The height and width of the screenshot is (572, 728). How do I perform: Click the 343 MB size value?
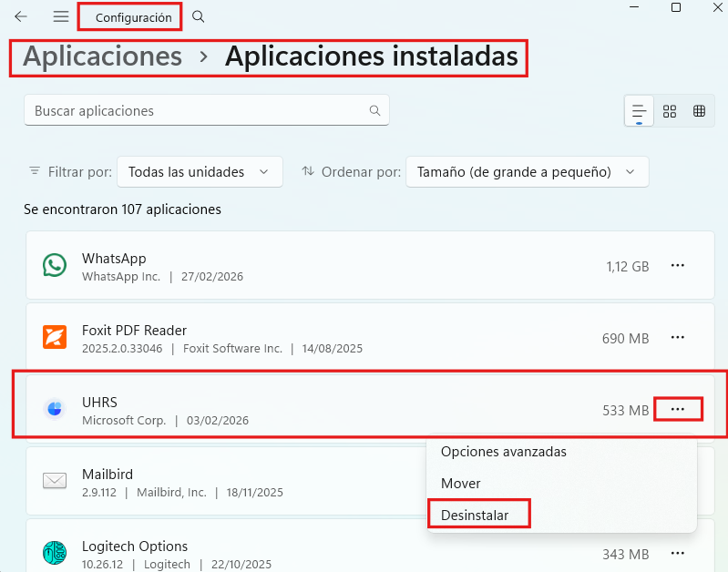[625, 555]
